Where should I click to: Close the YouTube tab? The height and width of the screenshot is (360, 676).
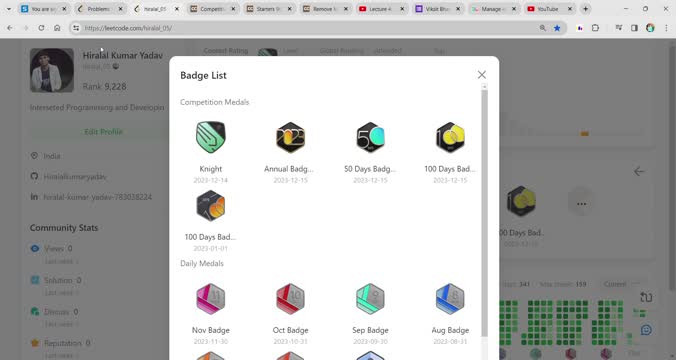[570, 9]
